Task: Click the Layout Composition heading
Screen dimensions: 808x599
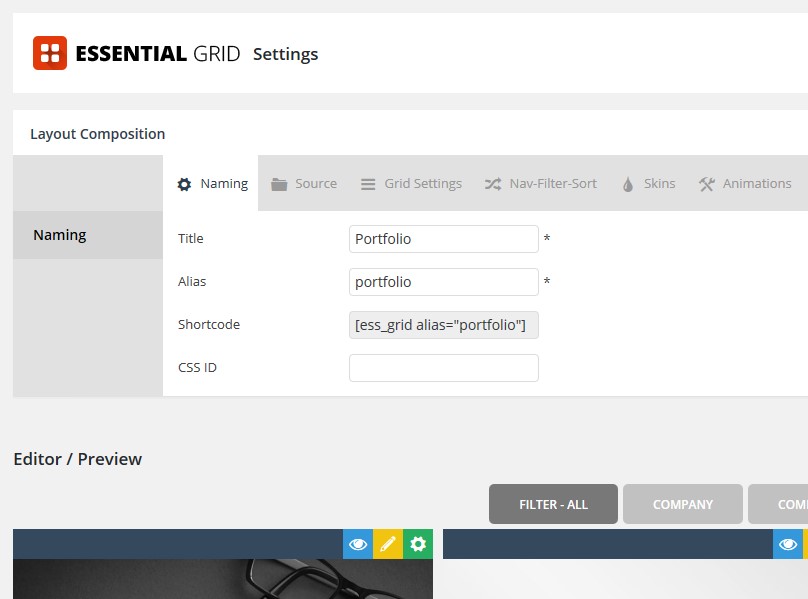Action: 97,134
